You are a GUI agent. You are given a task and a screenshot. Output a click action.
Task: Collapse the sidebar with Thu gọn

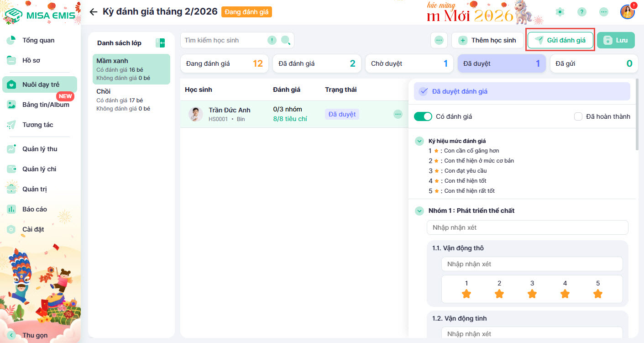coord(12,335)
